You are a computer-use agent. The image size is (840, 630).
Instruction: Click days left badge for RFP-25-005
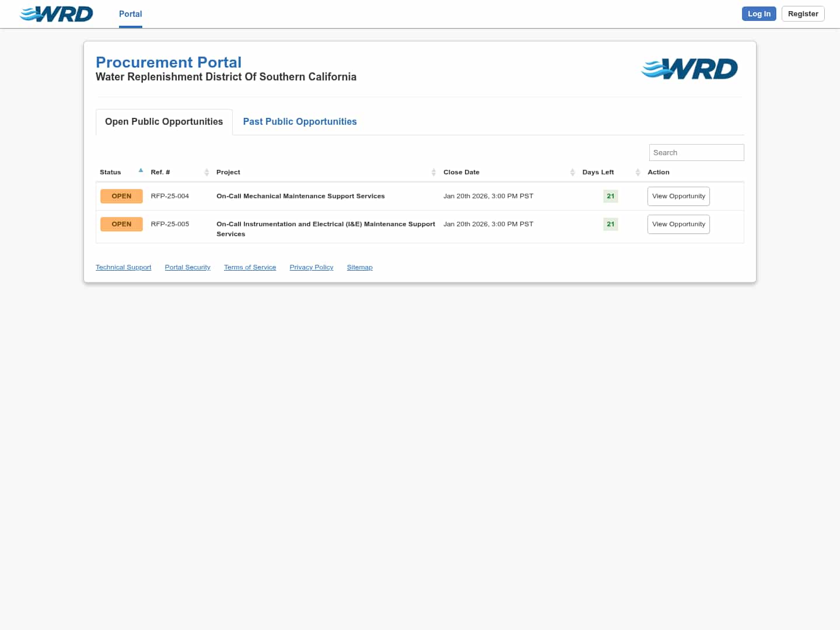(x=611, y=225)
